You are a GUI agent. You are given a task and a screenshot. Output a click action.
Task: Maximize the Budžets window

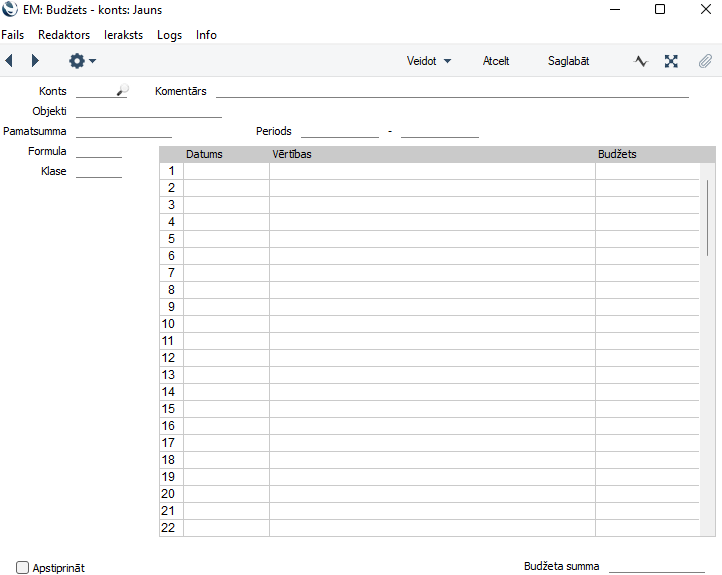[660, 10]
